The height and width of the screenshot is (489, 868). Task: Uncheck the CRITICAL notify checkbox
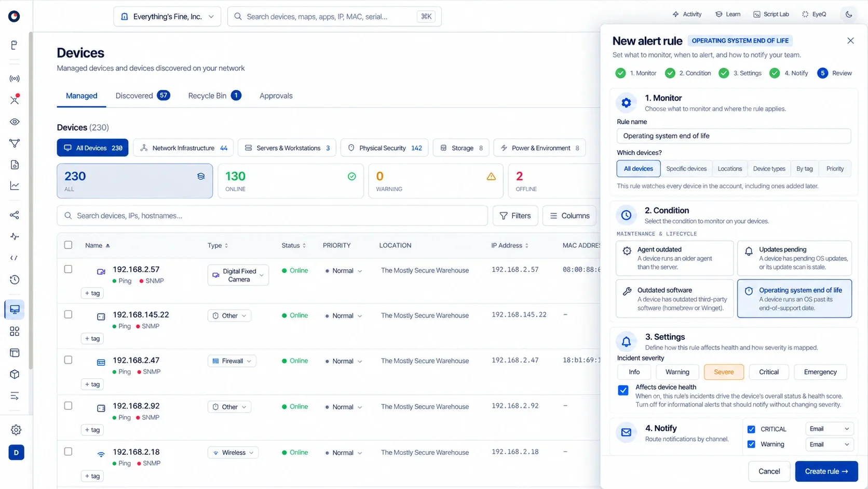coord(751,429)
